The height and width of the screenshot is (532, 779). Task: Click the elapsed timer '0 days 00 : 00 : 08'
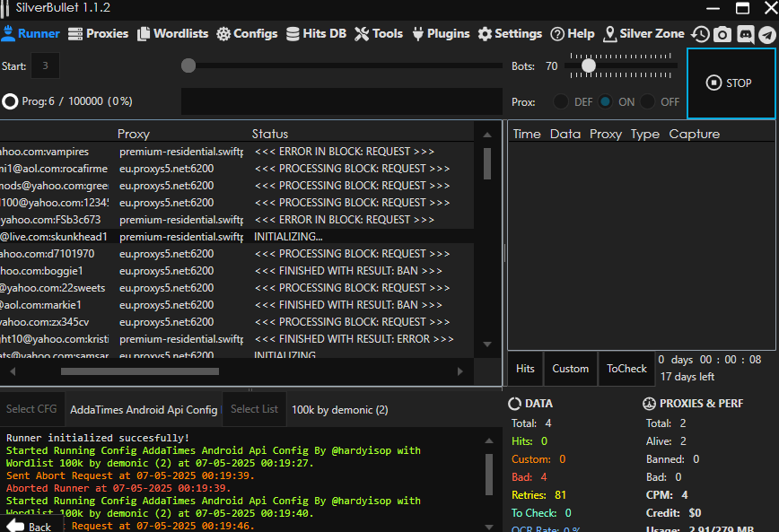[709, 360]
